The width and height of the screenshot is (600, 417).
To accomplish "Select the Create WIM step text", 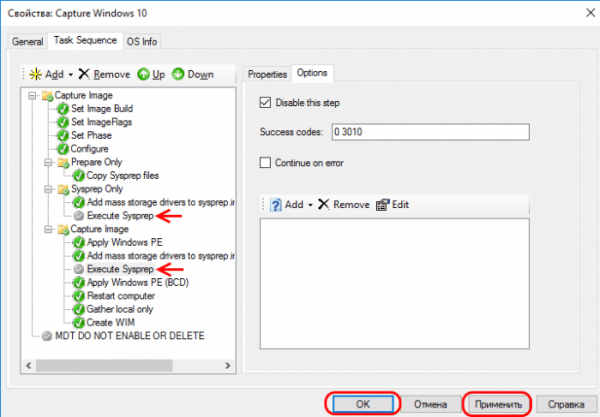I will [x=111, y=323].
